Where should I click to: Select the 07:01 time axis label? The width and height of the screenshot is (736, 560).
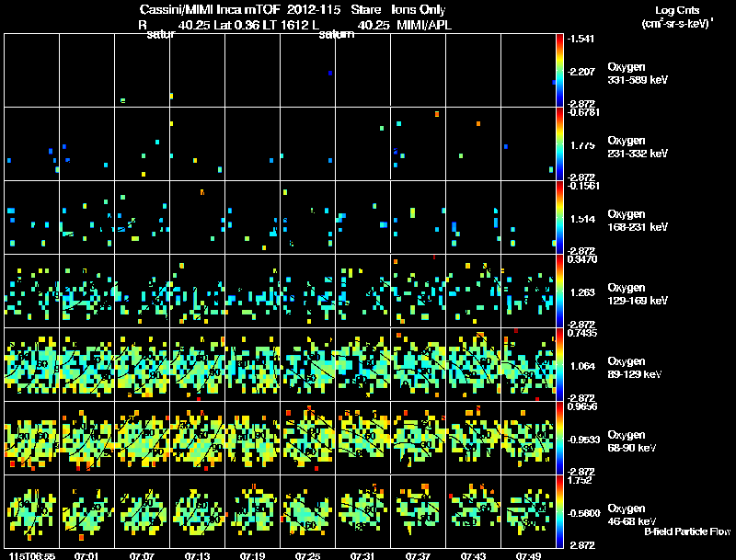[x=86, y=556]
